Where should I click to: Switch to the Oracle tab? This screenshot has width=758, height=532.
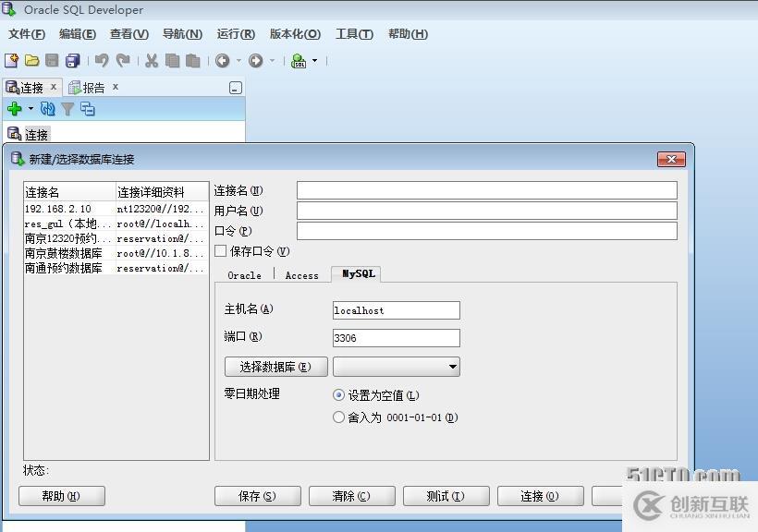[245, 274]
